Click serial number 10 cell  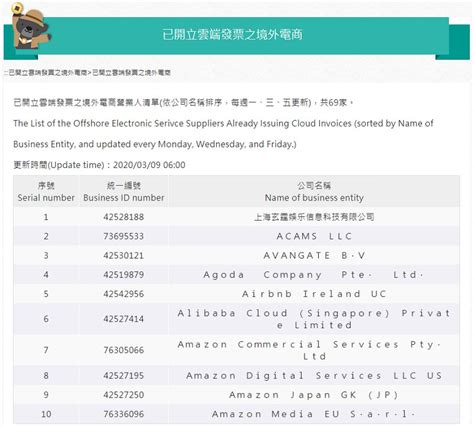[46, 414]
